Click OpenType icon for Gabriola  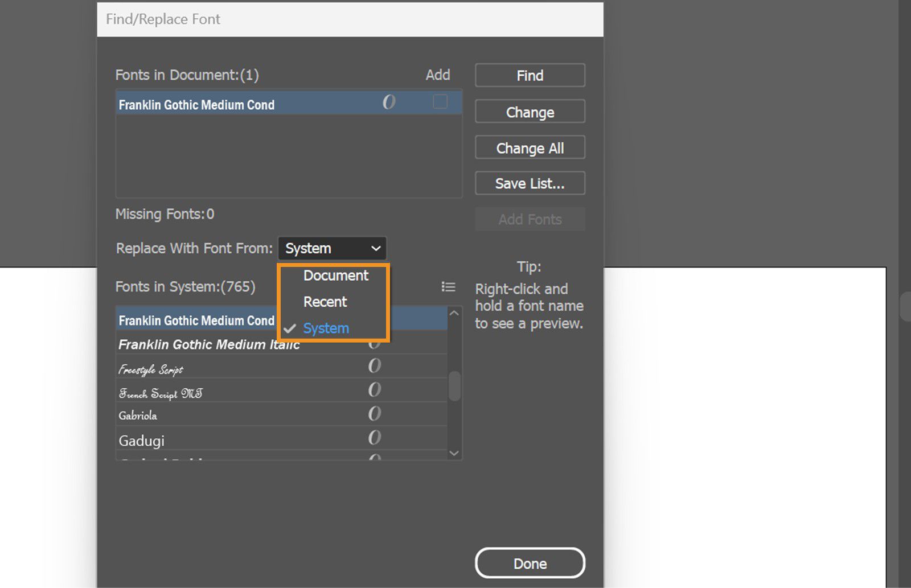point(374,414)
